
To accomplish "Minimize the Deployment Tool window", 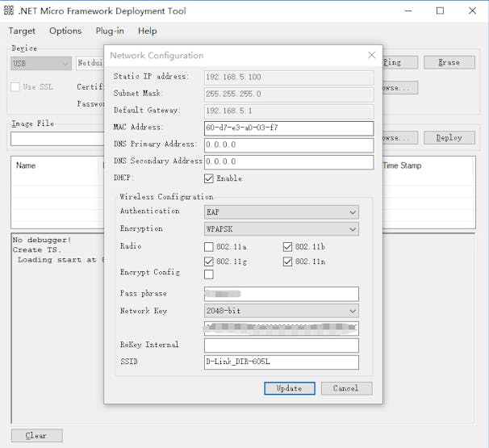I will click(x=408, y=11).
